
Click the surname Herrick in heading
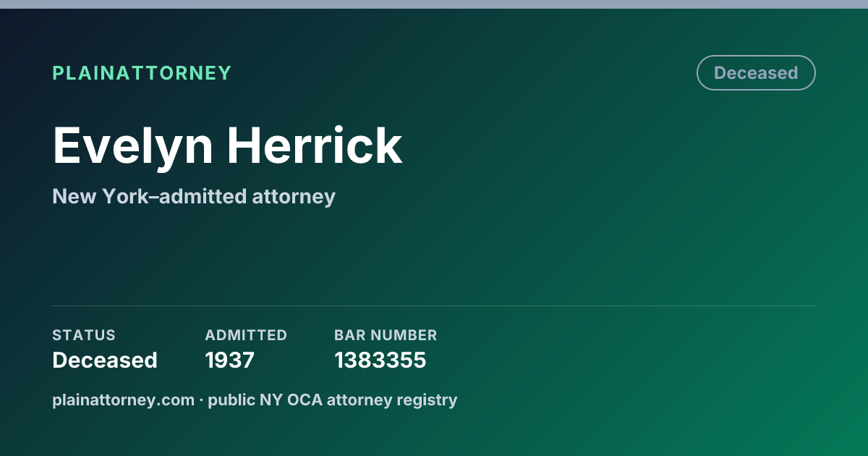point(315,145)
